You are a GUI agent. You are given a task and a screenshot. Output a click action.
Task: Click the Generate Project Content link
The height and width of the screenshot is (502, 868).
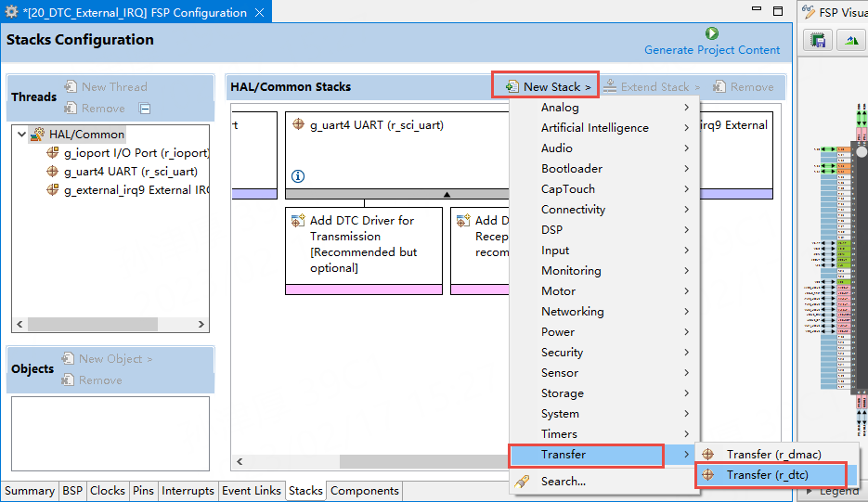coord(712,50)
